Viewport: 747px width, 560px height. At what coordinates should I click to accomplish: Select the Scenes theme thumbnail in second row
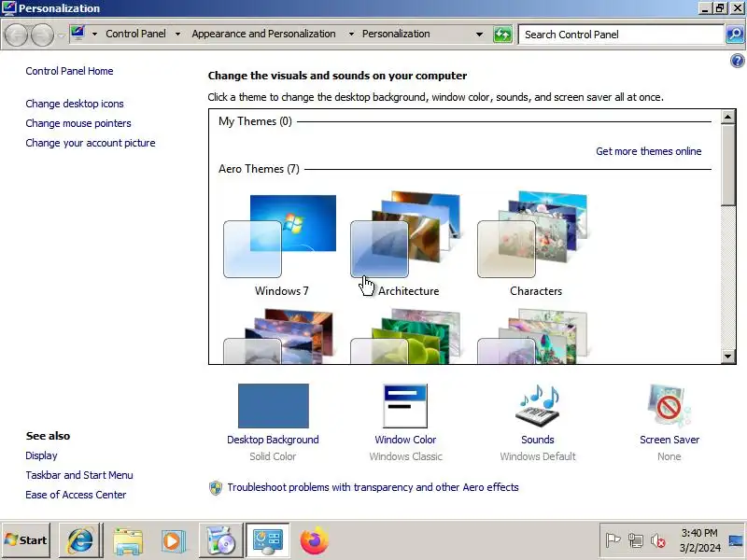pyautogui.click(x=534, y=336)
